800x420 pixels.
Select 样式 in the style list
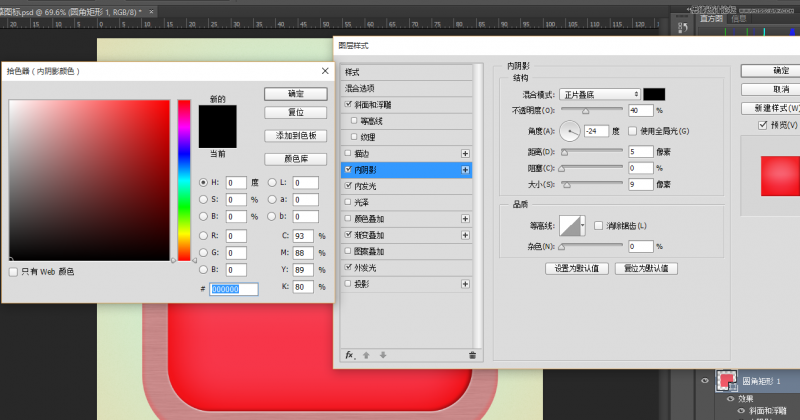coord(406,72)
